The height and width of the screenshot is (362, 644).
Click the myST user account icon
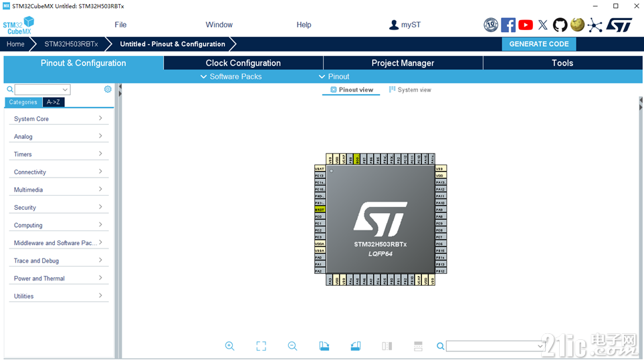coord(393,25)
